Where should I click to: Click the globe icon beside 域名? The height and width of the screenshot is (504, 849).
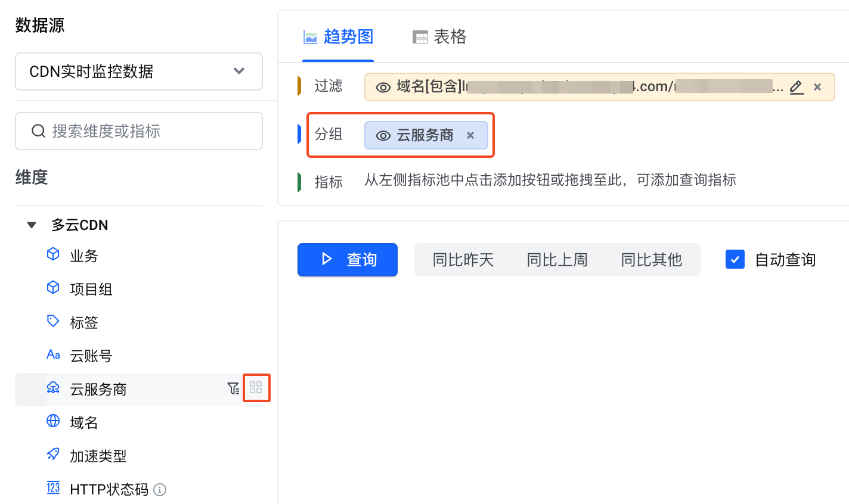point(53,421)
